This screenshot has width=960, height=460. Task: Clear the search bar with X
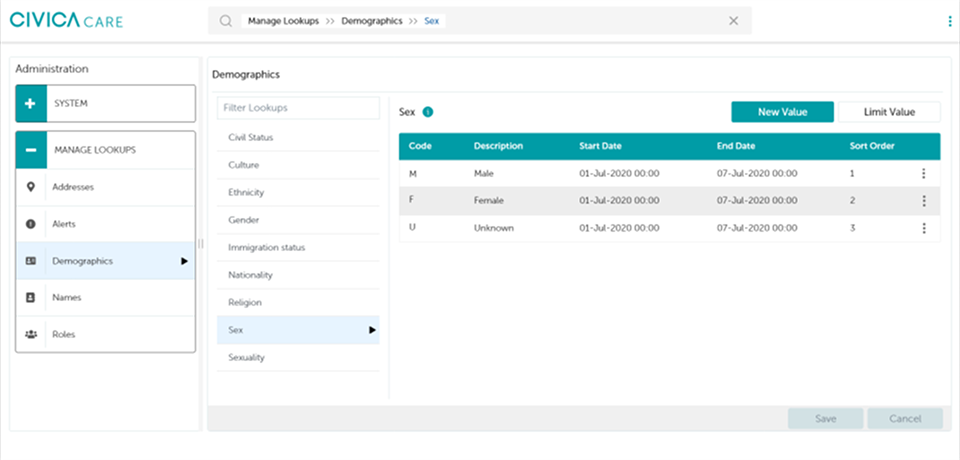pos(733,21)
